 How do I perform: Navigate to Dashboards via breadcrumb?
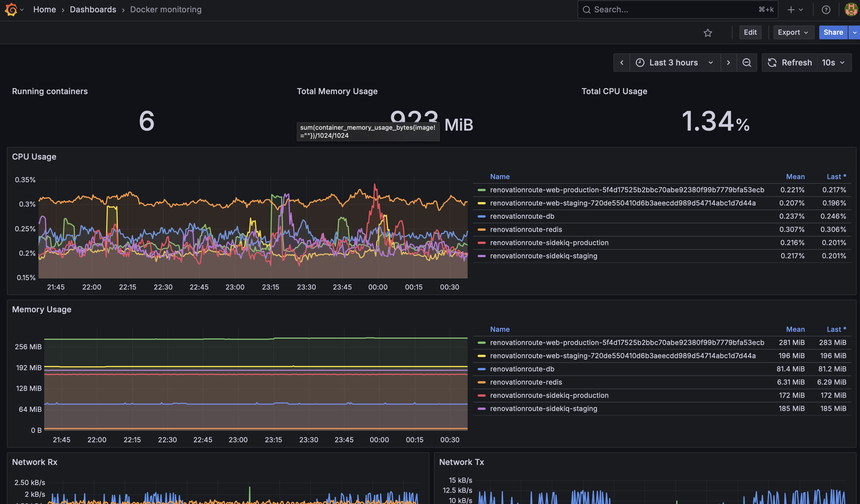[x=93, y=9]
